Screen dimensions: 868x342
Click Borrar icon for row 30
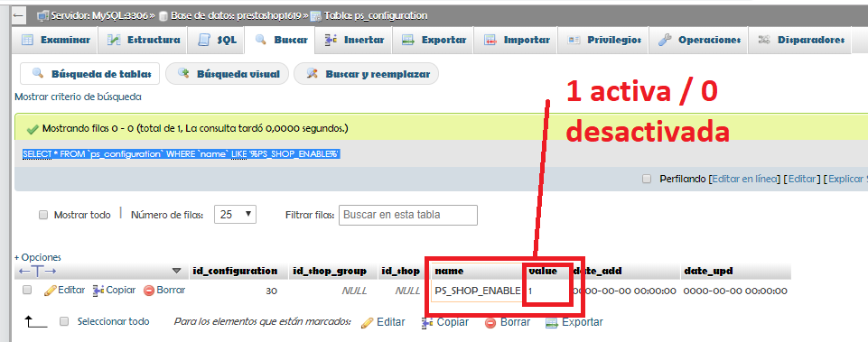pos(164,290)
